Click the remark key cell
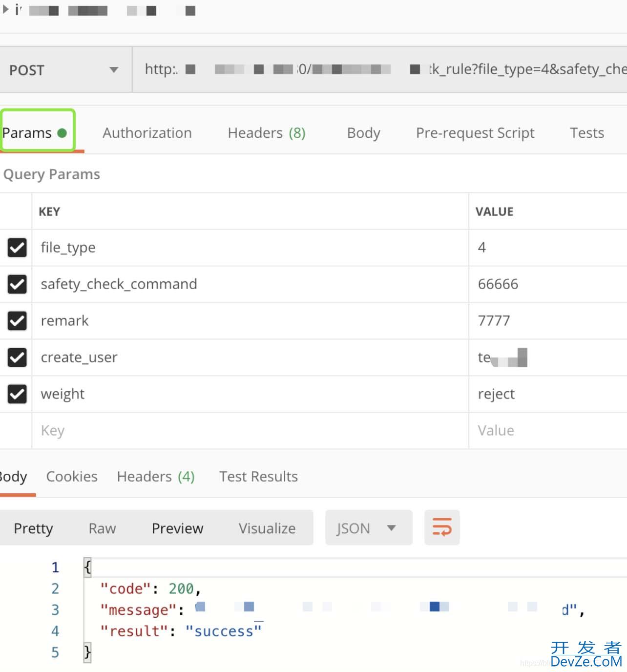 click(x=250, y=321)
